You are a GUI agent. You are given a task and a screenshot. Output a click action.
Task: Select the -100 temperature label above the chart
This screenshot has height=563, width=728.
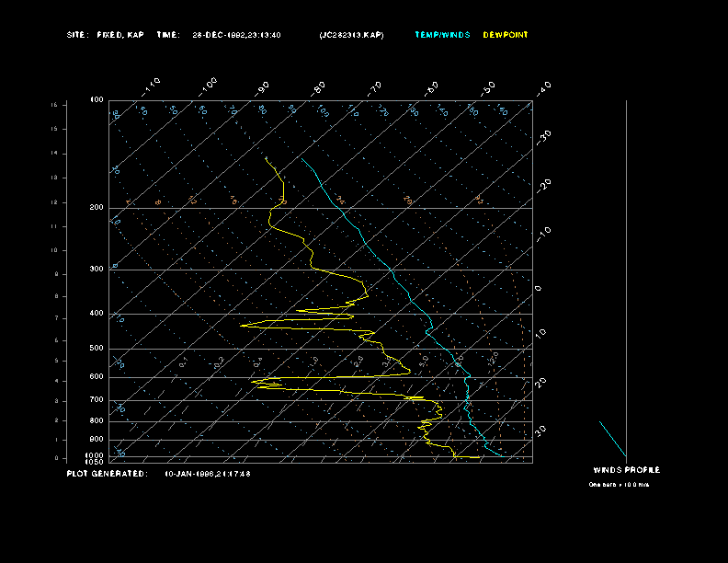point(208,87)
